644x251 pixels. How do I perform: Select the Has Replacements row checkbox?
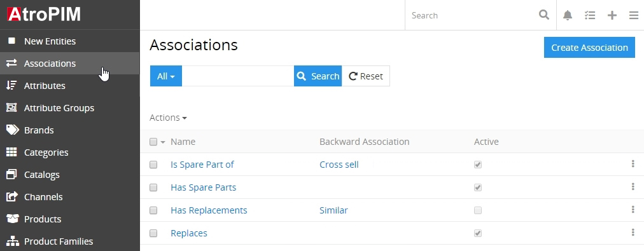coord(153,210)
